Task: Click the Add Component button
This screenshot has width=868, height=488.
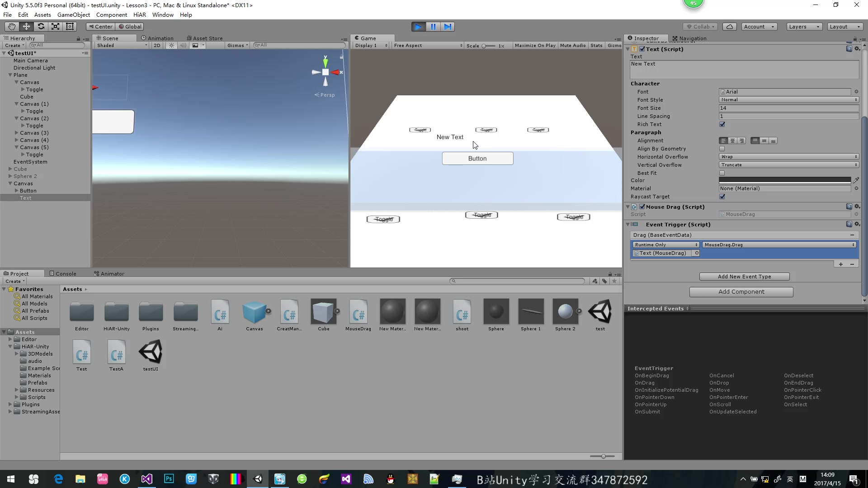Action: tap(741, 292)
